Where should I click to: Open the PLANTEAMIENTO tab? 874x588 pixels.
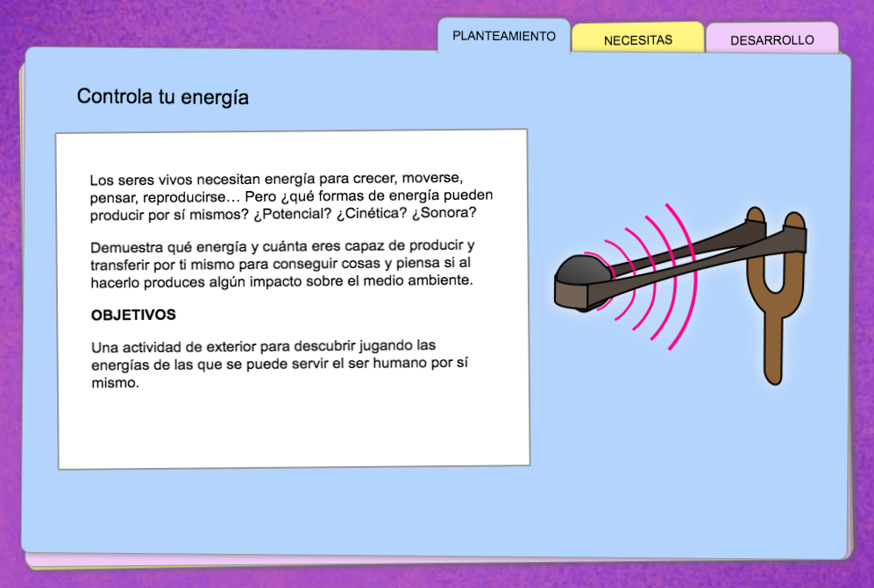click(504, 36)
